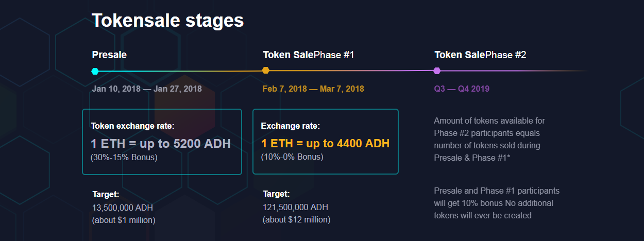This screenshot has width=644, height=241.
Task: Click the 10% bonus participants paragraph
Action: [497, 203]
